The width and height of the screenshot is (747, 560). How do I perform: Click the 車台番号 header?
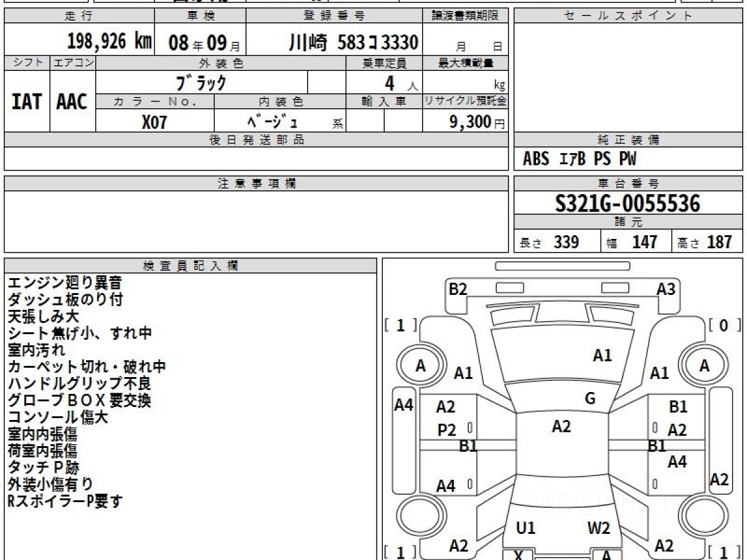[629, 184]
